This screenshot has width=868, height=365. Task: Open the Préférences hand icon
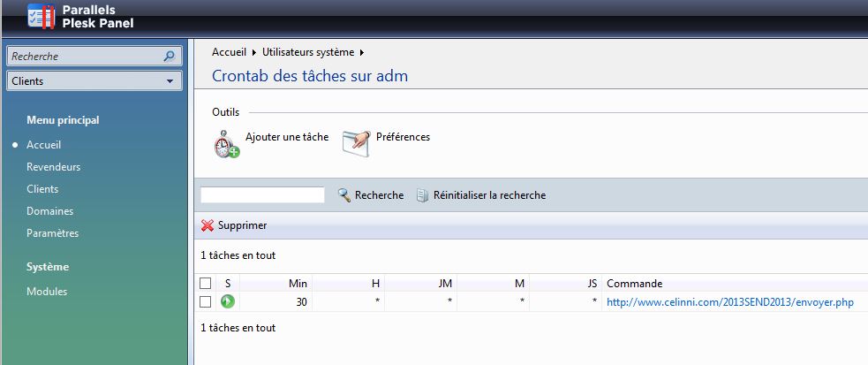[357, 143]
